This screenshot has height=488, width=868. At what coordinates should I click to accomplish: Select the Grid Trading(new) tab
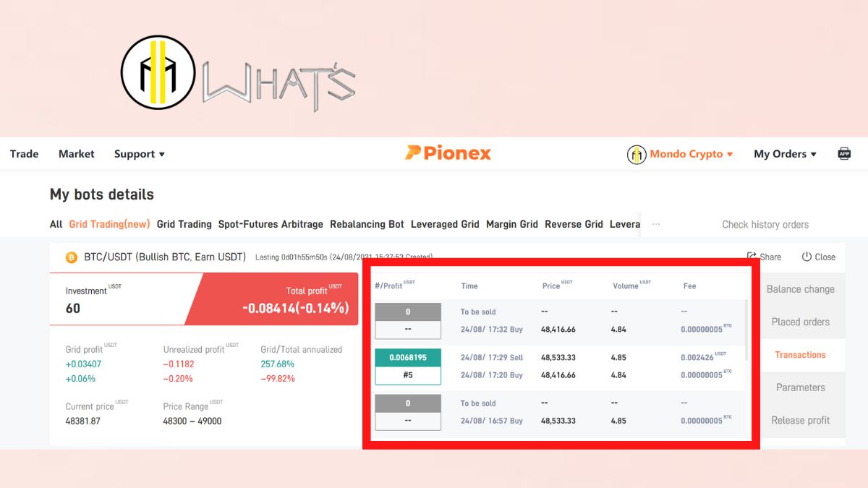tap(109, 224)
